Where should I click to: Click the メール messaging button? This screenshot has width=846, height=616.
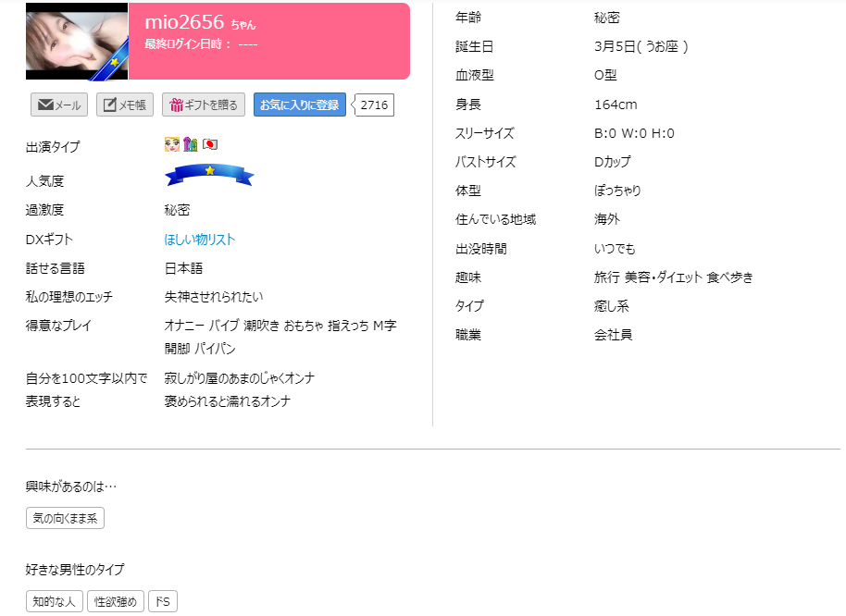[58, 105]
